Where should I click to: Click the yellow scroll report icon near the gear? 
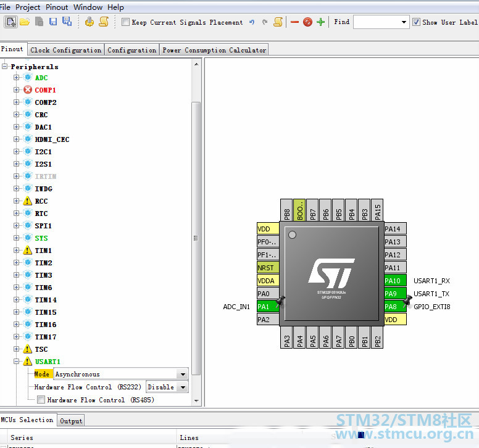point(104,22)
